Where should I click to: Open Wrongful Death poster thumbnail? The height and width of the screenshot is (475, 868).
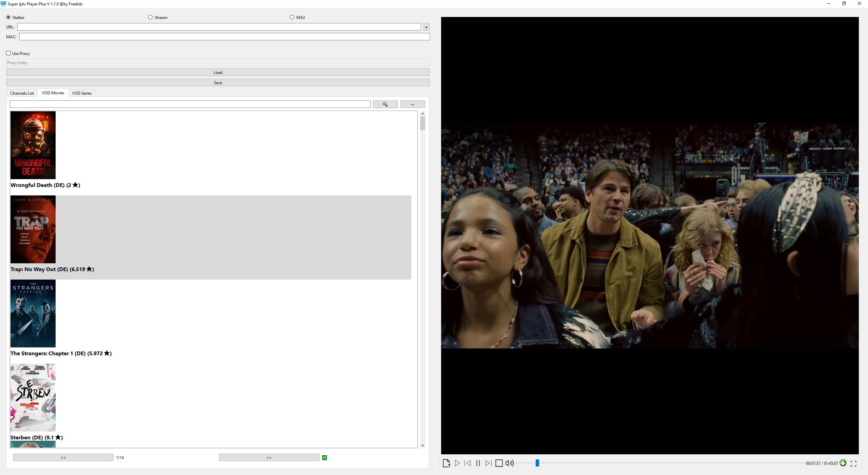[x=33, y=145]
